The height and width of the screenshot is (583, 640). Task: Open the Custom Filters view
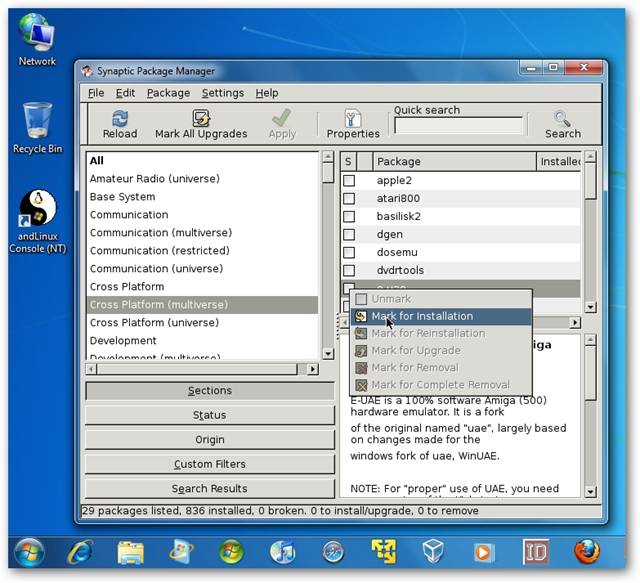point(210,464)
